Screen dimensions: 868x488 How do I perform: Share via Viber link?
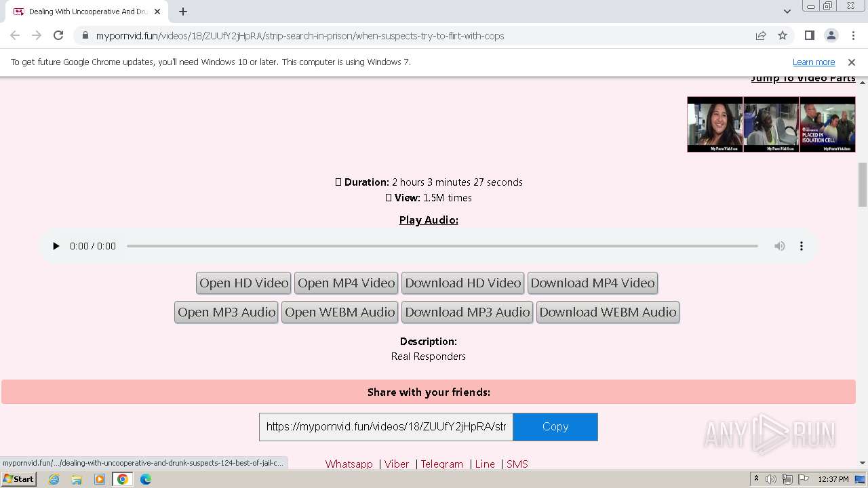397,464
